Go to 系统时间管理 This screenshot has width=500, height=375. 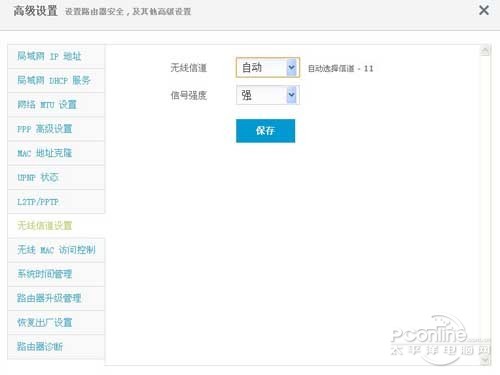coord(56,274)
